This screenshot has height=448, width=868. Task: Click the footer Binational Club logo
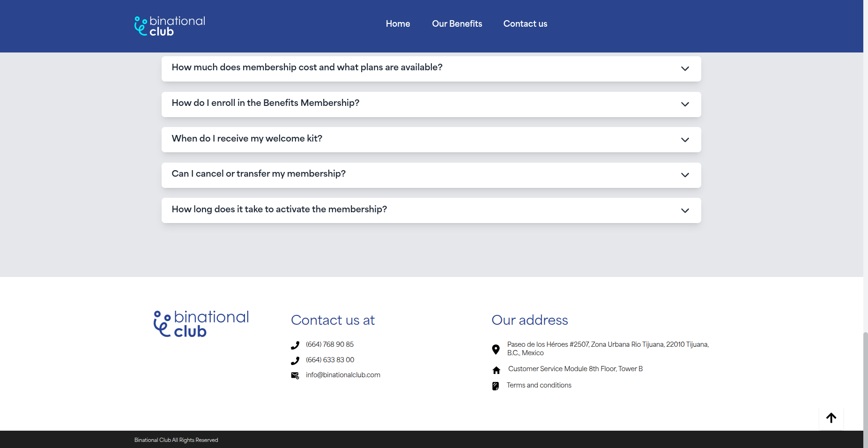[201, 323]
